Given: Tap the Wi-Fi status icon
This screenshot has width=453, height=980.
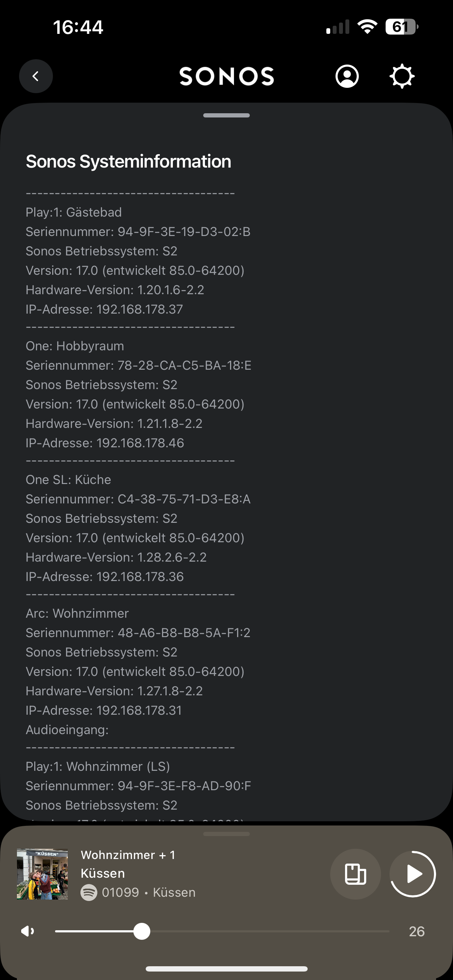Looking at the screenshot, I should tap(367, 26).
